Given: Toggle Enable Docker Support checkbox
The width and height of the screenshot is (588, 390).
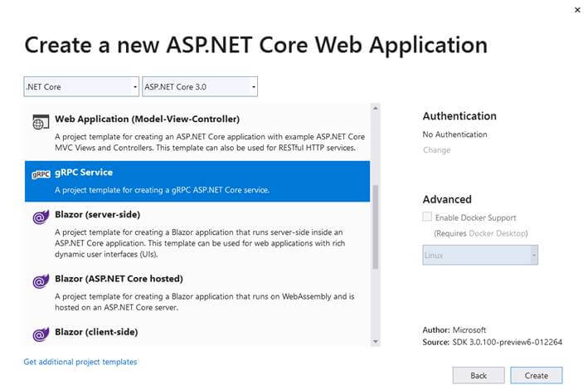Looking at the screenshot, I should [x=428, y=217].
